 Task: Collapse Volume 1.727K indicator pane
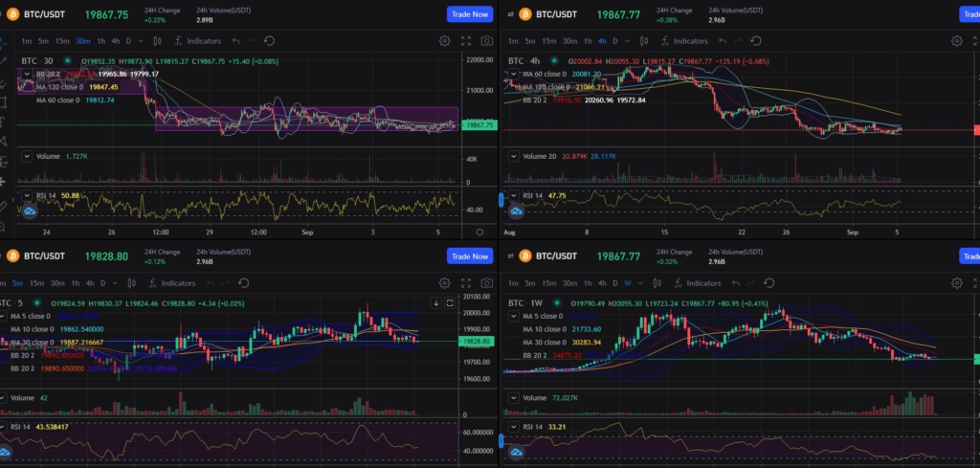[26, 156]
